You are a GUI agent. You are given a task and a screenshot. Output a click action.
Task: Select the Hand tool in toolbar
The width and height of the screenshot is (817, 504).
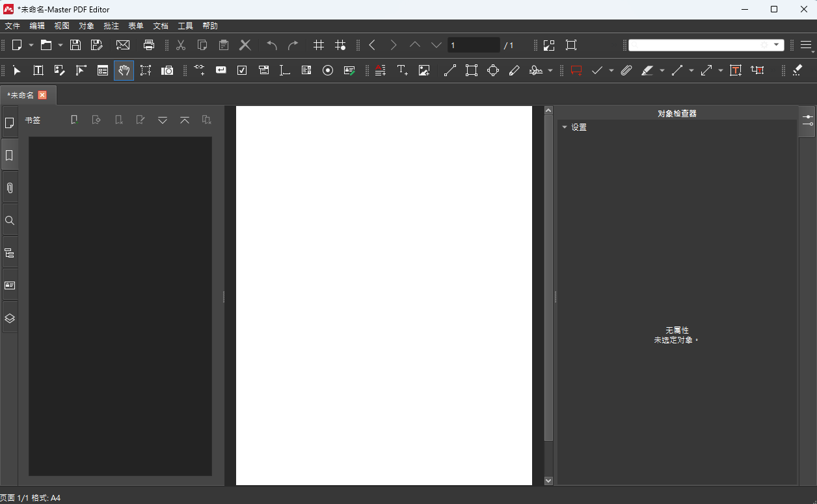(124, 70)
